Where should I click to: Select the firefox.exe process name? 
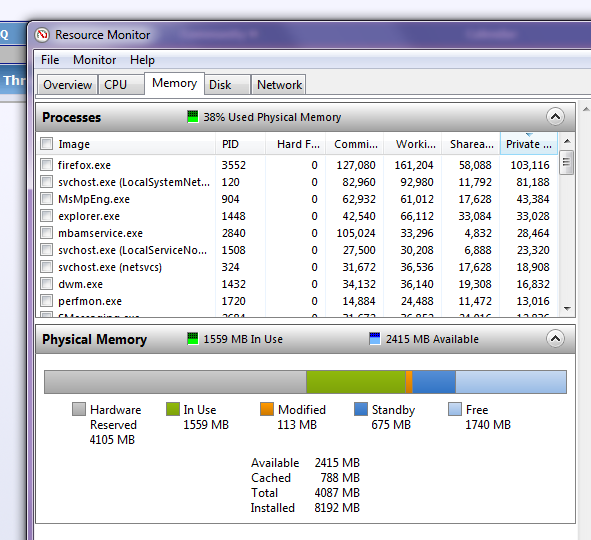(x=84, y=165)
